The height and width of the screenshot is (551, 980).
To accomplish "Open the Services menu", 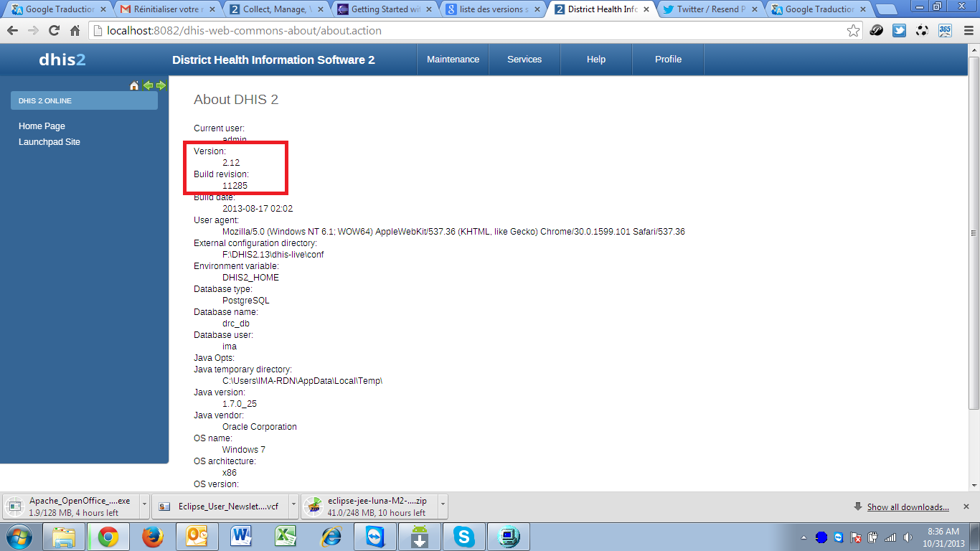I will (524, 60).
